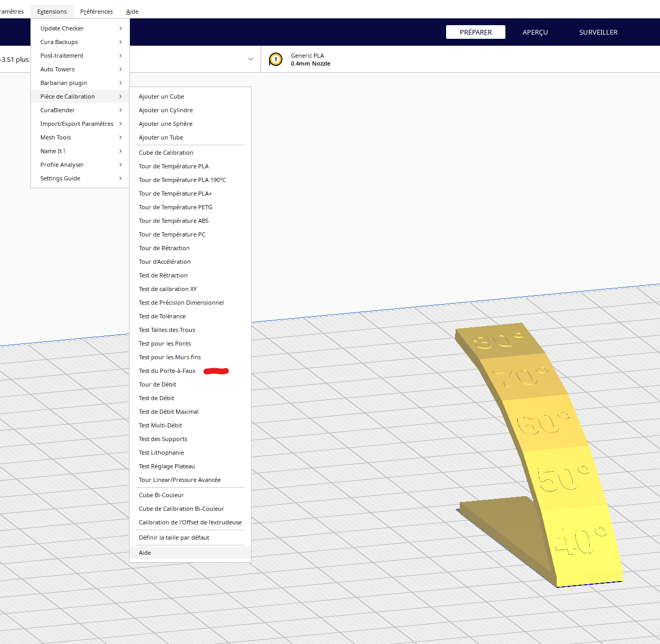Select Tour de Température ABS
Screen dimensions: 660x644
190,221
